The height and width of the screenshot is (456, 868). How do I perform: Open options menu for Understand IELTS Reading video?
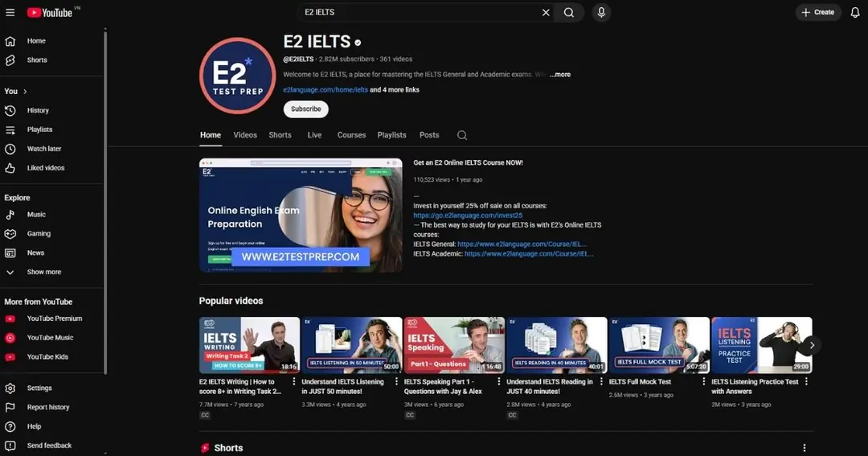coord(601,382)
